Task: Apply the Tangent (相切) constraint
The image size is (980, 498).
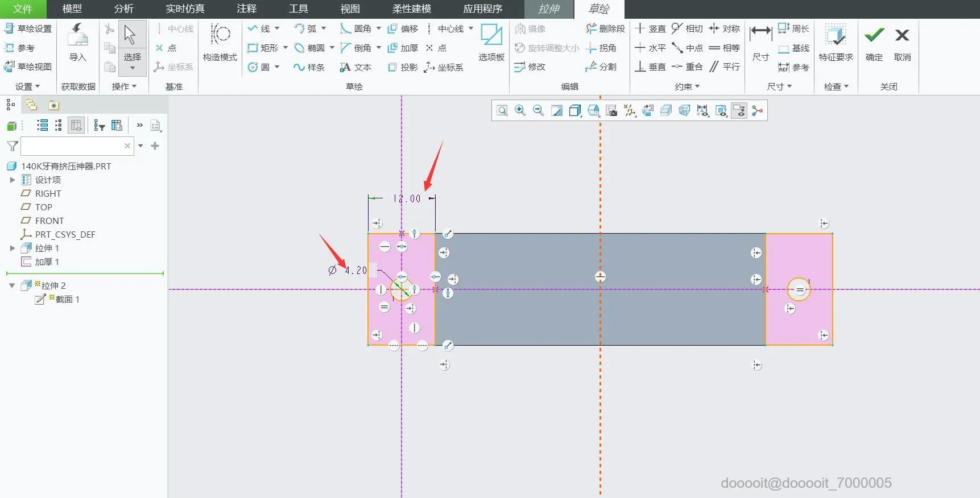Action: click(687, 28)
